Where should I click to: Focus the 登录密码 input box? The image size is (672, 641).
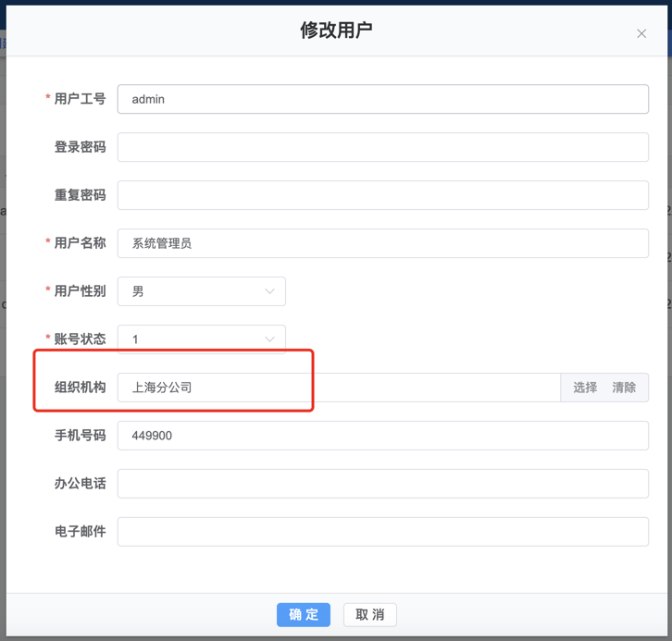click(382, 147)
